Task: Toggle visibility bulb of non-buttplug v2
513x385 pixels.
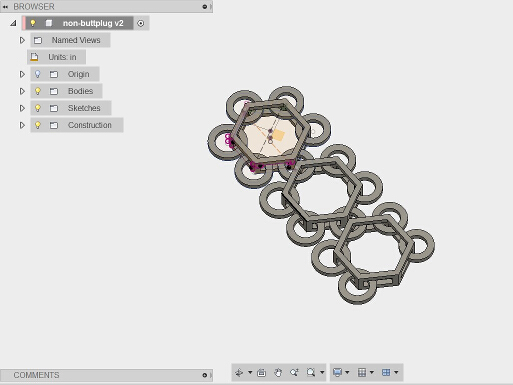Action: point(33,23)
